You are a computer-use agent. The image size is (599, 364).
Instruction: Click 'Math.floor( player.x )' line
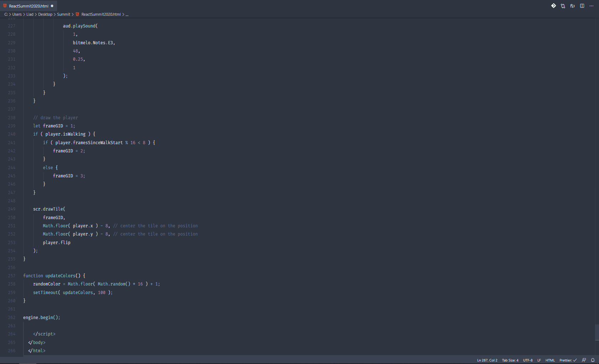[x=70, y=226]
